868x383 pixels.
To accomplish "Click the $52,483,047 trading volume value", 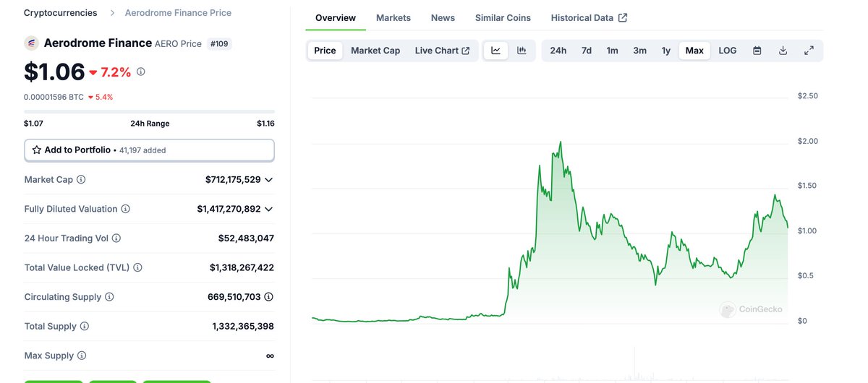I will pyautogui.click(x=246, y=238).
